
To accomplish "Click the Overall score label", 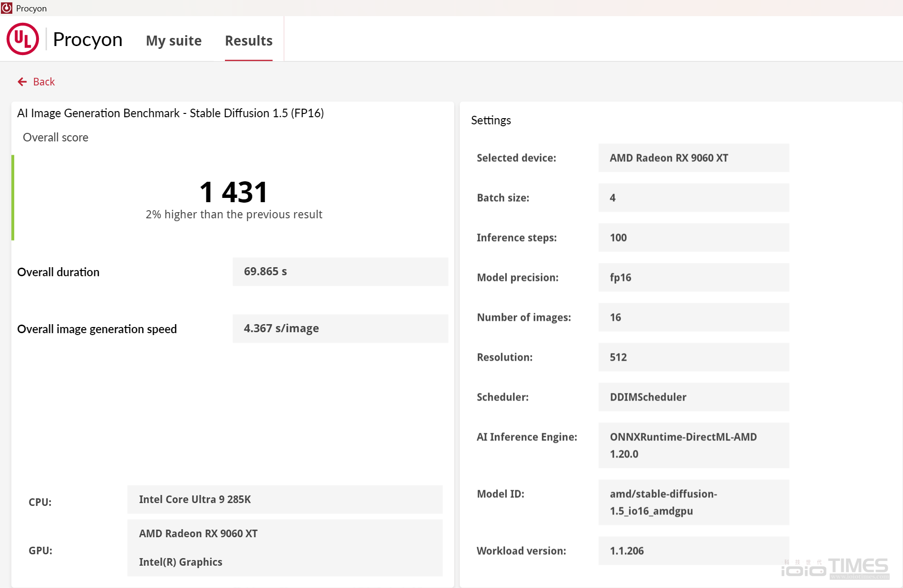I will [x=56, y=137].
